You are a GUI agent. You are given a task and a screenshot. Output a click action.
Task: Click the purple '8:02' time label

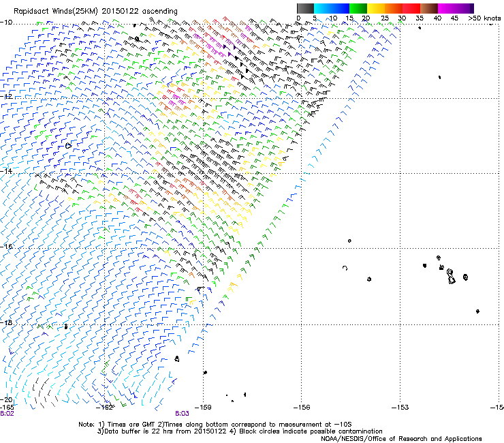pos(7,414)
